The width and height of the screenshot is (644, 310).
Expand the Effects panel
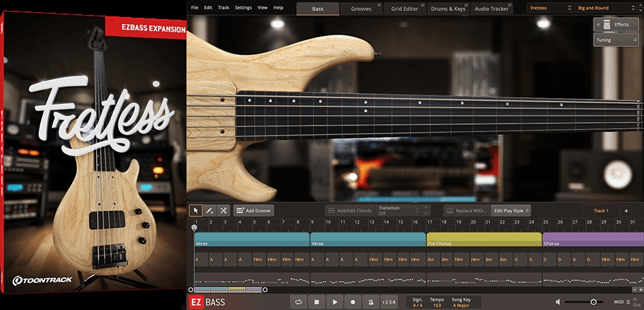tap(616, 25)
